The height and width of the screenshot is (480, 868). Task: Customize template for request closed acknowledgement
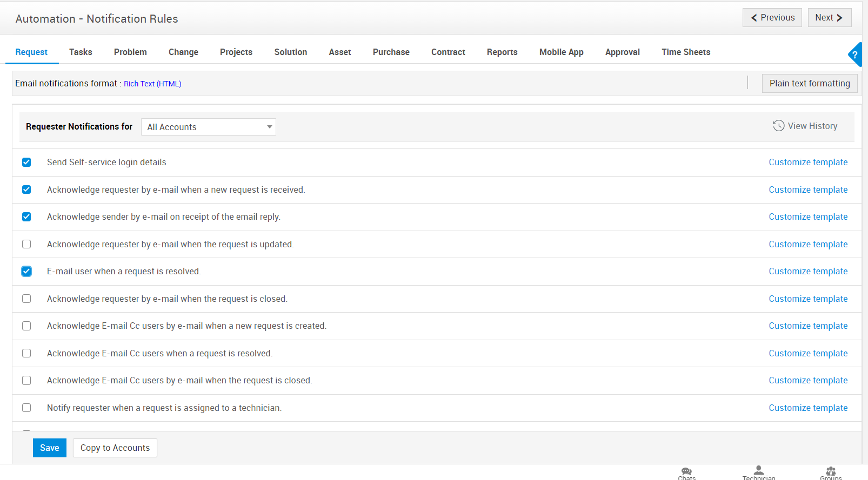click(807, 299)
